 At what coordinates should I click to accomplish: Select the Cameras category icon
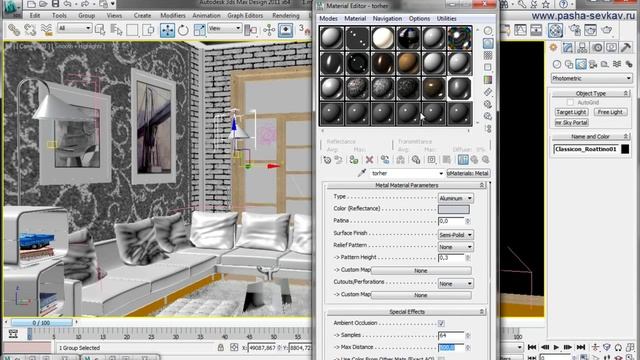coord(593,64)
